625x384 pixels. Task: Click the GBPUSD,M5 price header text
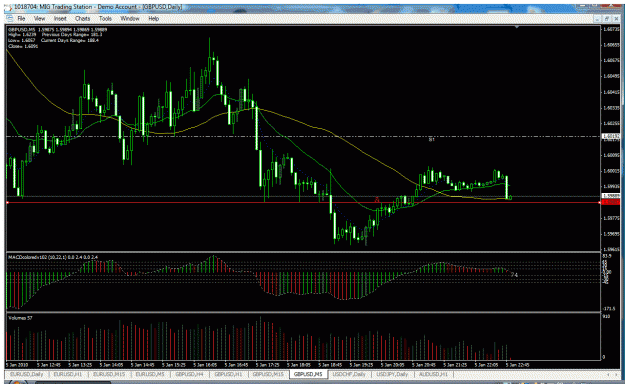[x=57, y=30]
